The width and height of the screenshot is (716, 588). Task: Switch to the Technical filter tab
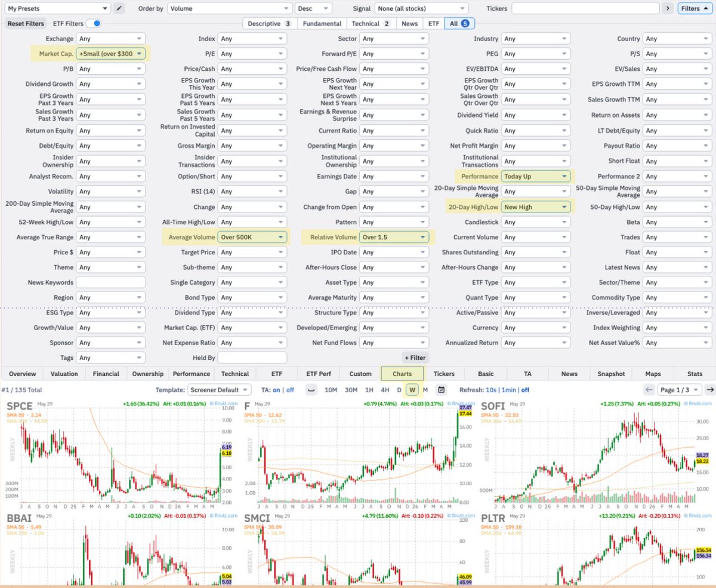coord(370,23)
